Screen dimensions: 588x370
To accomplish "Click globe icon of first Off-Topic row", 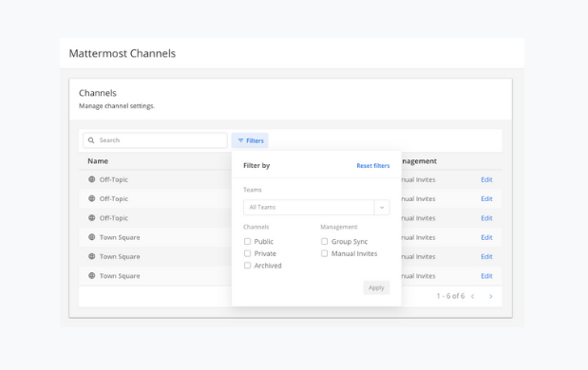I will pos(92,179).
